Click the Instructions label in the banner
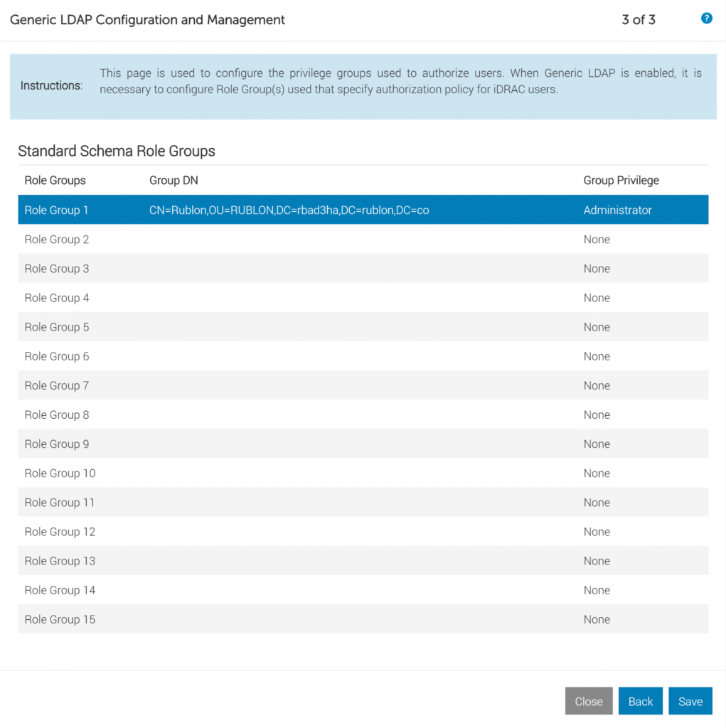 [x=50, y=85]
